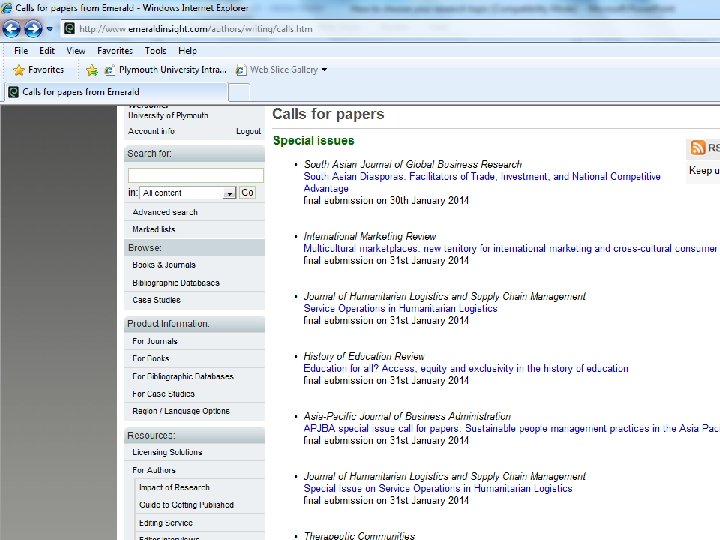
Task: Click International Marketing Review journal title
Action: click(370, 236)
